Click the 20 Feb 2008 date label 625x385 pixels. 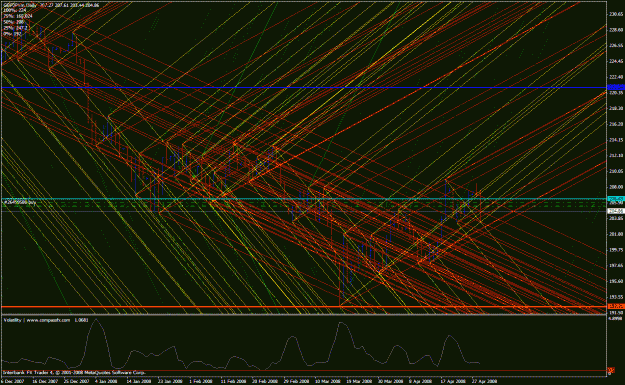265,381
